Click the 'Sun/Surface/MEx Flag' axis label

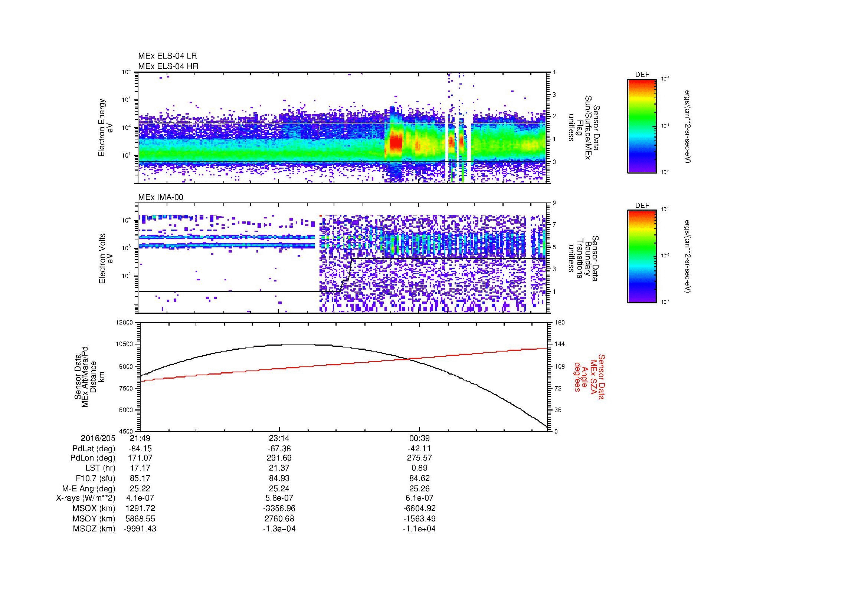(584, 128)
